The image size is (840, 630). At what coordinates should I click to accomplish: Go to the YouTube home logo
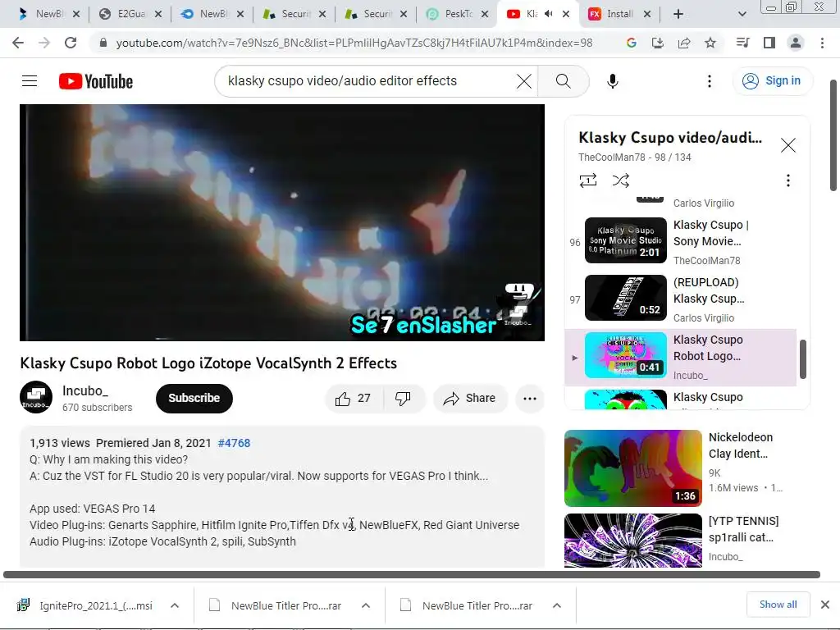[96, 81]
